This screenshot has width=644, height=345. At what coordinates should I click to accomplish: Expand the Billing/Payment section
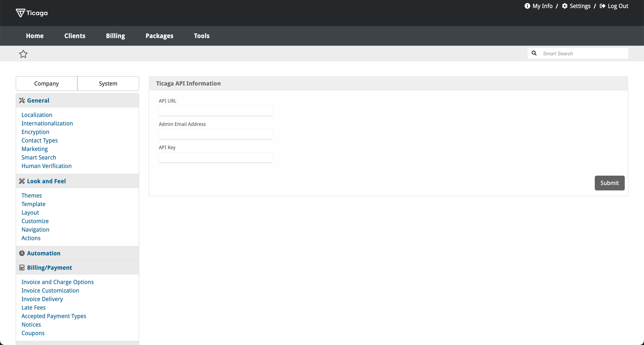pyautogui.click(x=77, y=268)
